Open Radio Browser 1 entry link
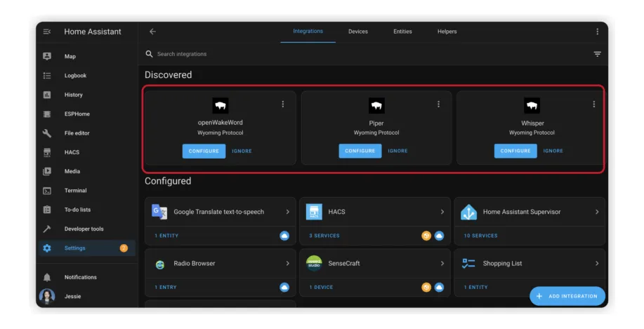The image size is (644, 329). point(166,288)
